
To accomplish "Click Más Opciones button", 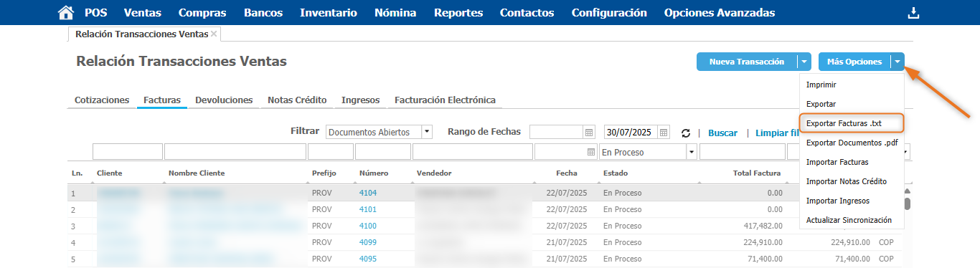I will click(x=854, y=62).
